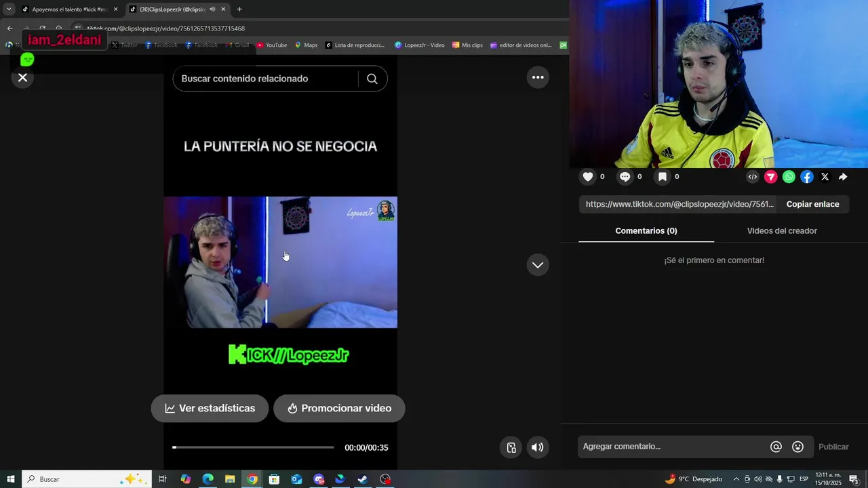Close the TikTok video viewer
Image resolution: width=868 pixels, height=488 pixels.
point(22,77)
